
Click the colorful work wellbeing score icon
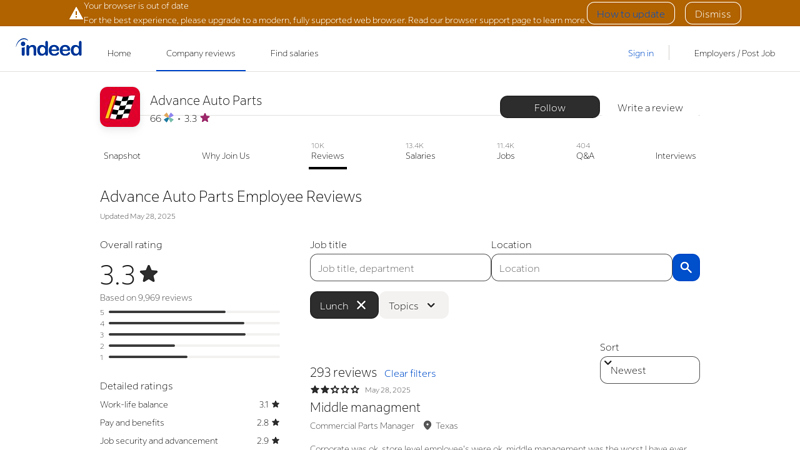[x=169, y=118]
